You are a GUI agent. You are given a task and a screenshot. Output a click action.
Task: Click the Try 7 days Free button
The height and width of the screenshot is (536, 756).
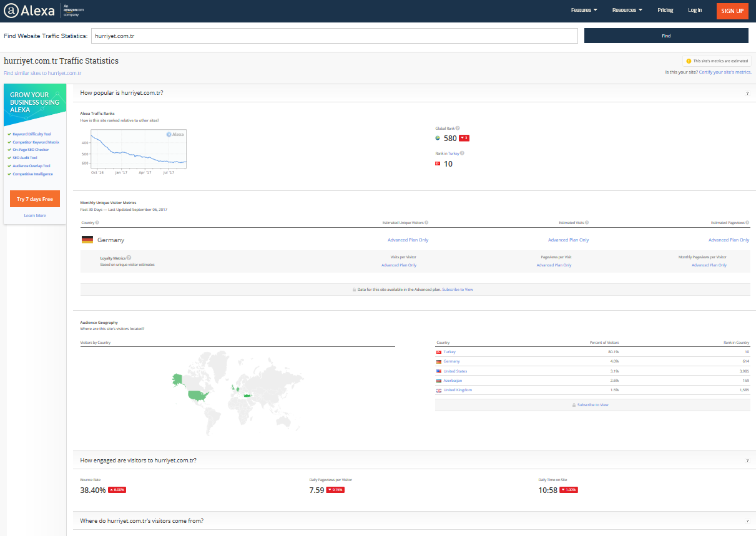point(35,199)
